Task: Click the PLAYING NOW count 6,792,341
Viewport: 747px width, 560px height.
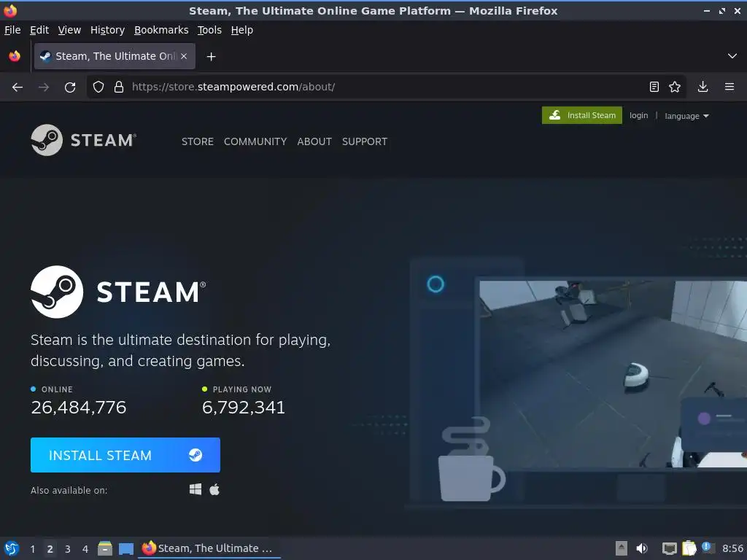Action: tap(244, 408)
